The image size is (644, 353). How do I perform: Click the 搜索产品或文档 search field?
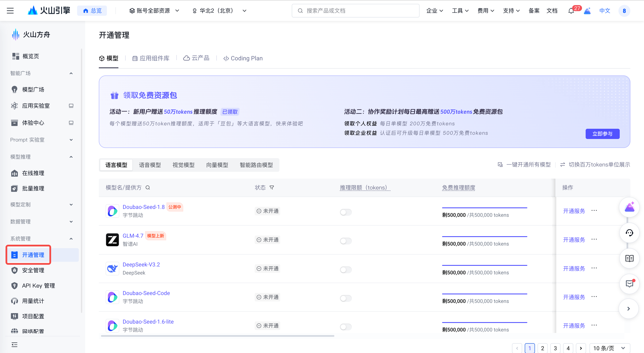[x=355, y=11]
